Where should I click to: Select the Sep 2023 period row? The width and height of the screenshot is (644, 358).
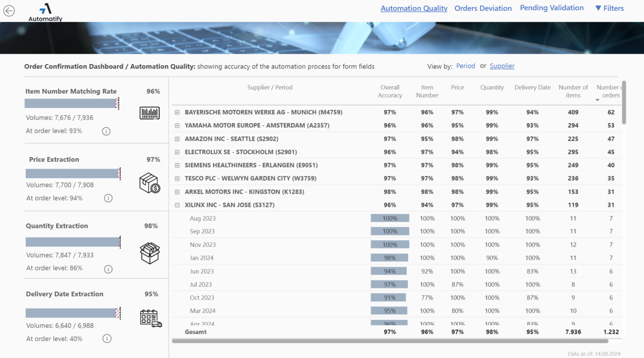pos(396,232)
